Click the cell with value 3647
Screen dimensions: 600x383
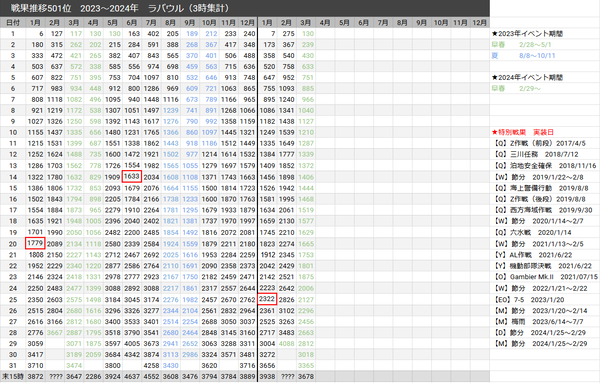tap(74, 376)
